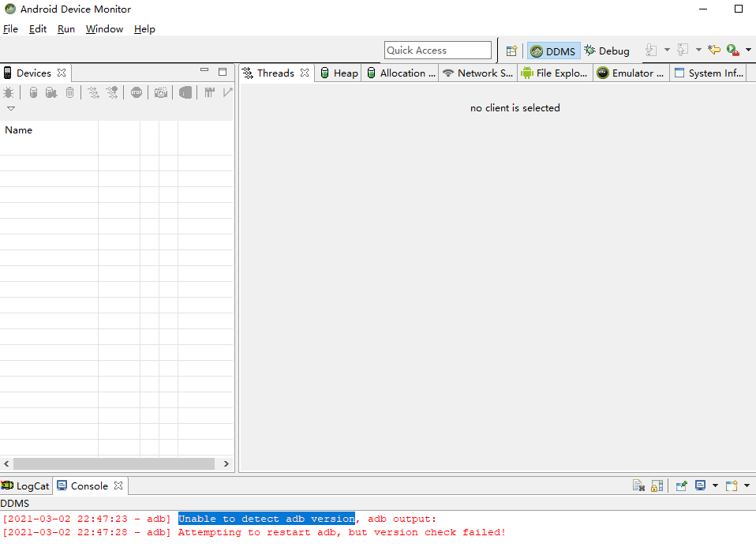Screen dimensions: 756x555
Task: Click the Open Console icon
Action: pyautogui.click(x=732, y=486)
